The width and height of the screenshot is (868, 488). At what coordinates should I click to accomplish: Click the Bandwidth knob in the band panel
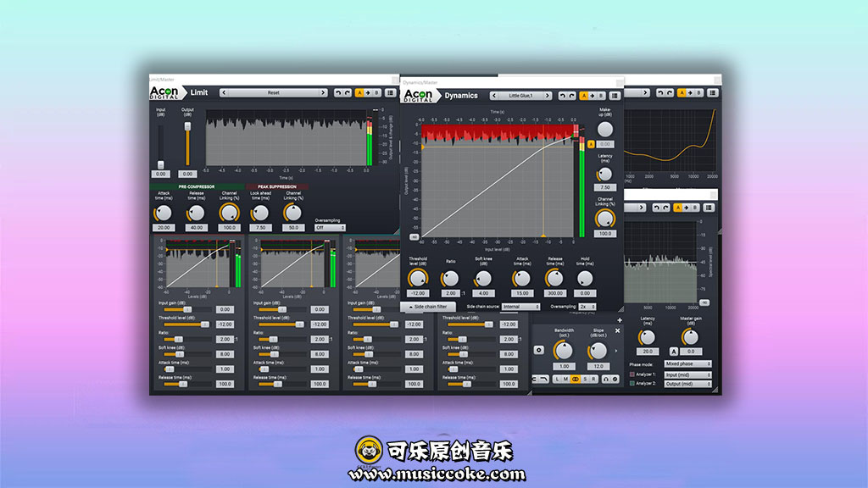[x=564, y=350]
